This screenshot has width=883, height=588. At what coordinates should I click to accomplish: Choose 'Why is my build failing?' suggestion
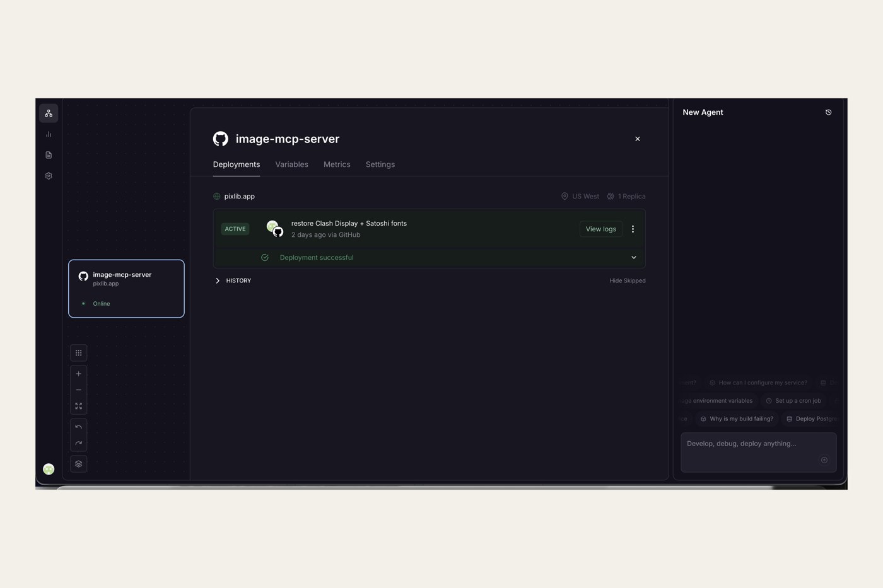[737, 419]
